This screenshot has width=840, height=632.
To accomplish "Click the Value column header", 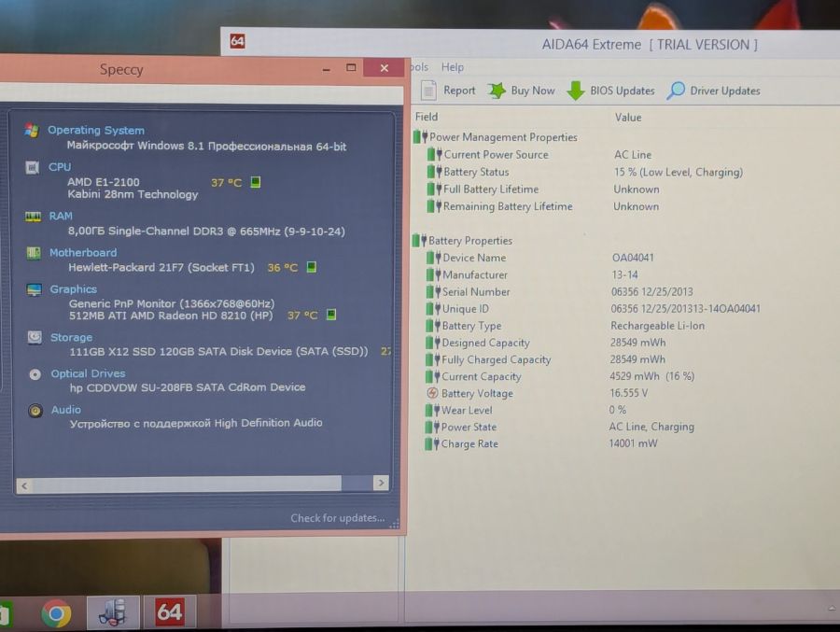I will [x=628, y=117].
